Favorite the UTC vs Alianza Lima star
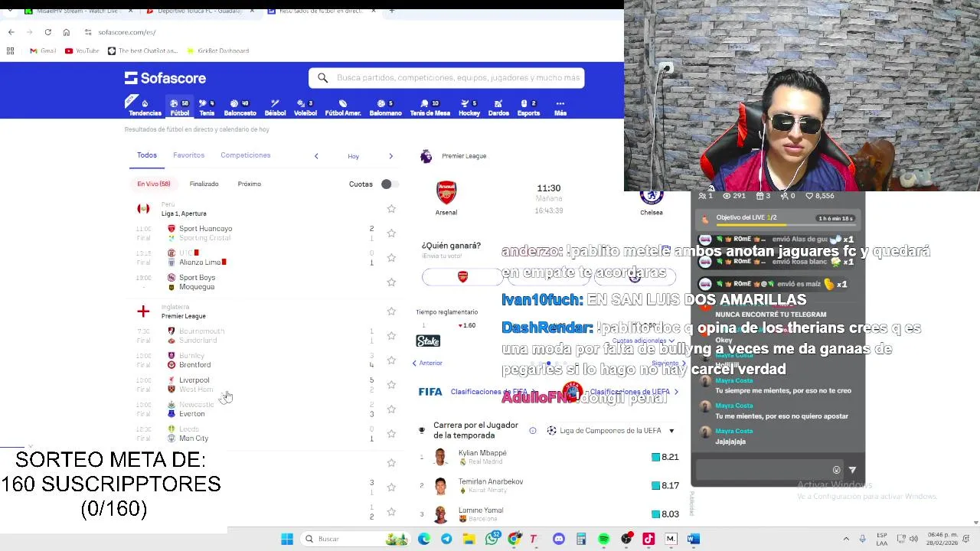This screenshot has width=980, height=551. pos(391,257)
